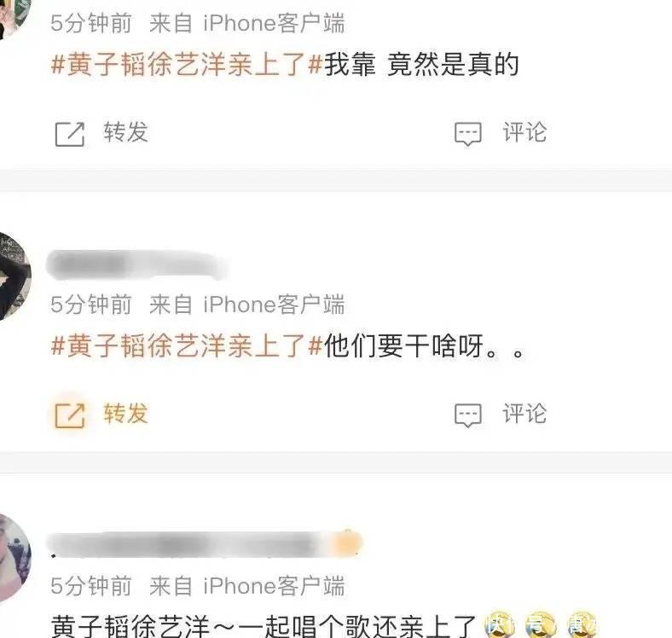The height and width of the screenshot is (638, 672).
Task: Click 评论 label in the first post
Action: tap(524, 132)
